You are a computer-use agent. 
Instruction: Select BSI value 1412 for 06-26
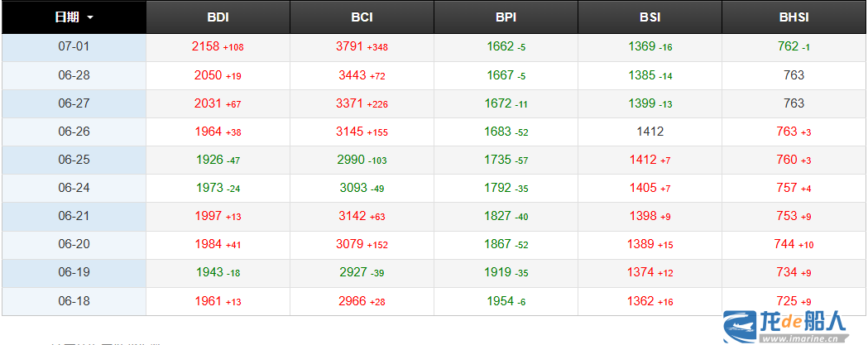click(x=650, y=132)
